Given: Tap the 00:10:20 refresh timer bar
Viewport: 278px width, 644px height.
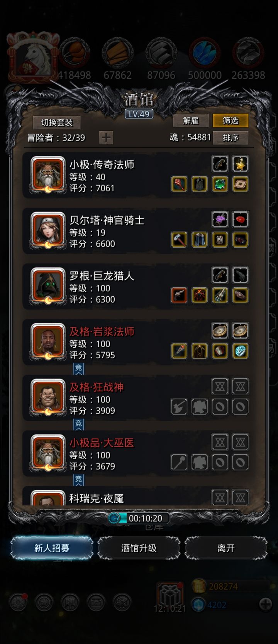Looking at the screenshot, I should point(139,518).
